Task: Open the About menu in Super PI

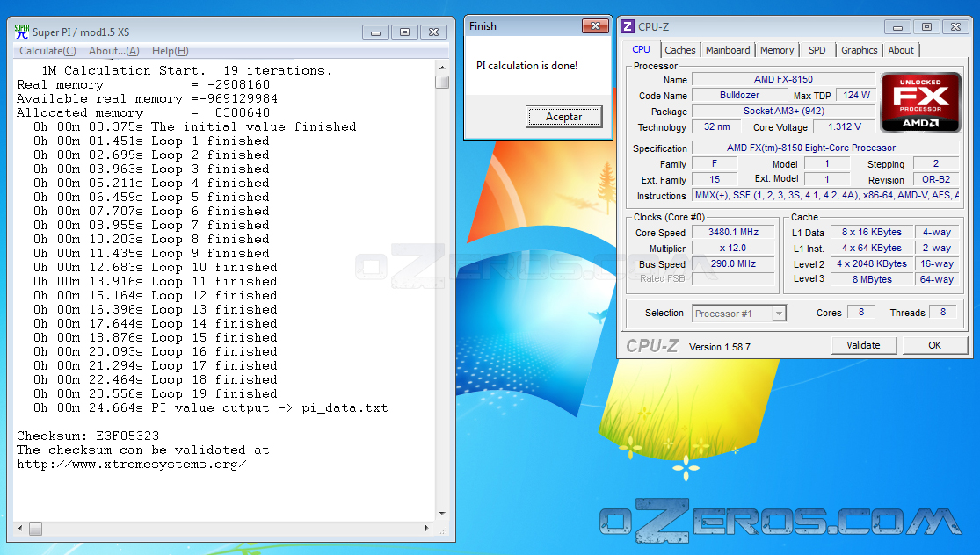Action: click(113, 51)
